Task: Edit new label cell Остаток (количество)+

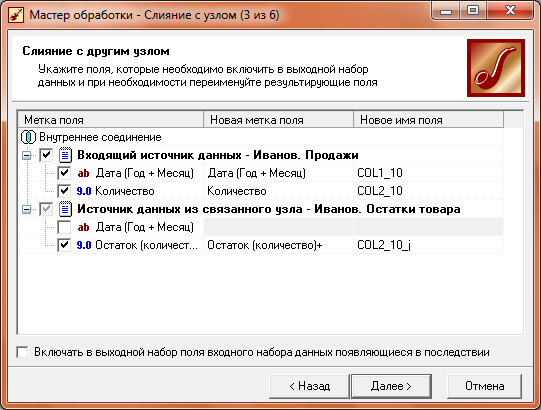Action: coord(279,245)
